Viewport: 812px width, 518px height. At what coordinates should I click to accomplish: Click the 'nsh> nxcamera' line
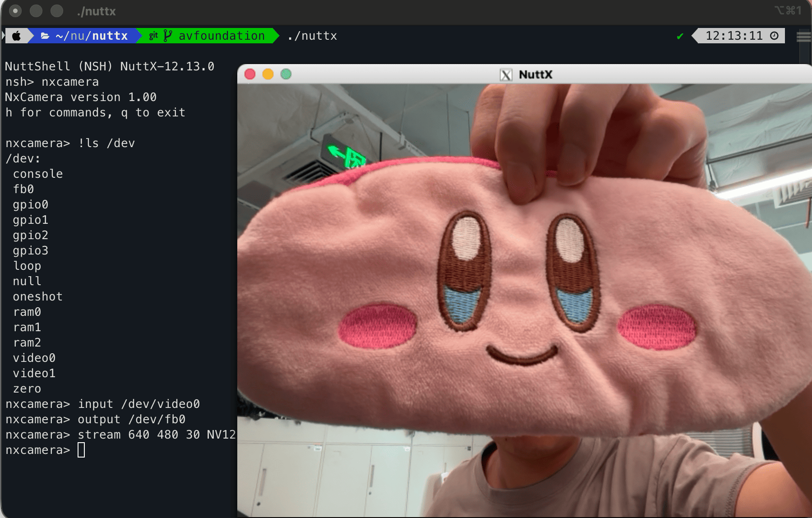pyautogui.click(x=52, y=82)
